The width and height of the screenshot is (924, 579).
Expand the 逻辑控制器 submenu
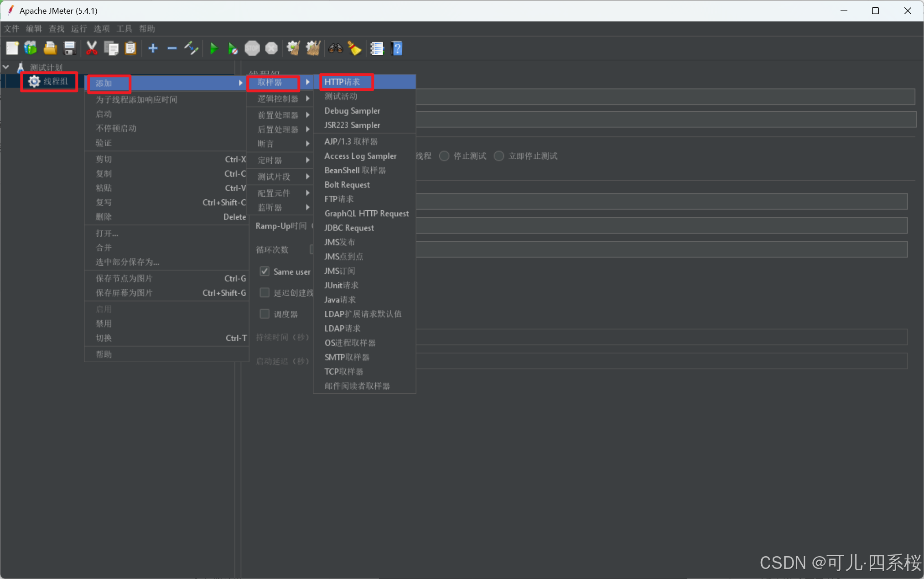[278, 99]
